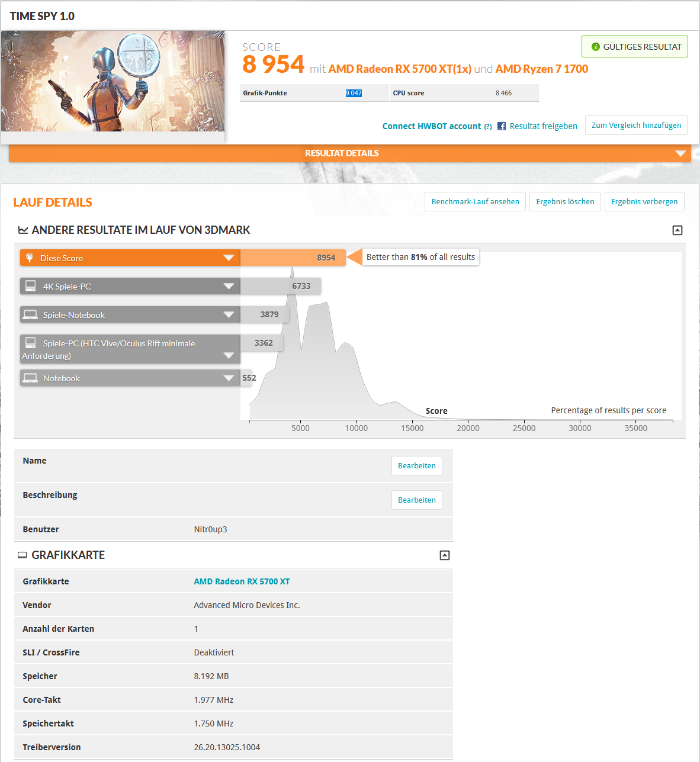The width and height of the screenshot is (700, 762).
Task: Click the laptop icon of Spiele-Notebook
Action: pos(30,314)
